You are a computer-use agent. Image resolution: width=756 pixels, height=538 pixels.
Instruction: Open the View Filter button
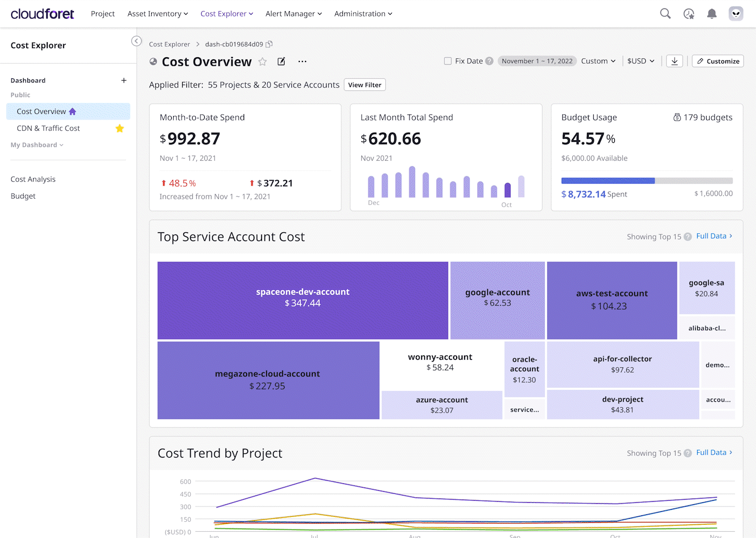click(x=364, y=85)
